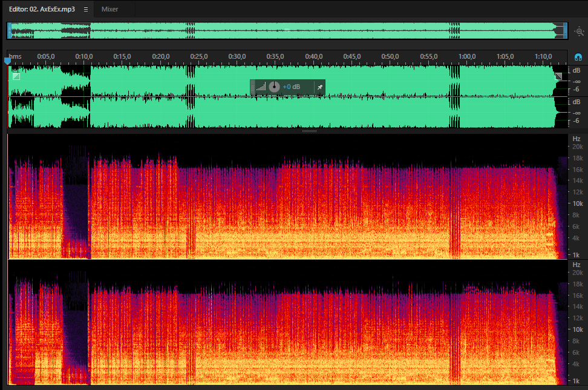Click the 1:05,0 mark on time ruler
Viewport: 588px width, 390px height.
pos(505,56)
